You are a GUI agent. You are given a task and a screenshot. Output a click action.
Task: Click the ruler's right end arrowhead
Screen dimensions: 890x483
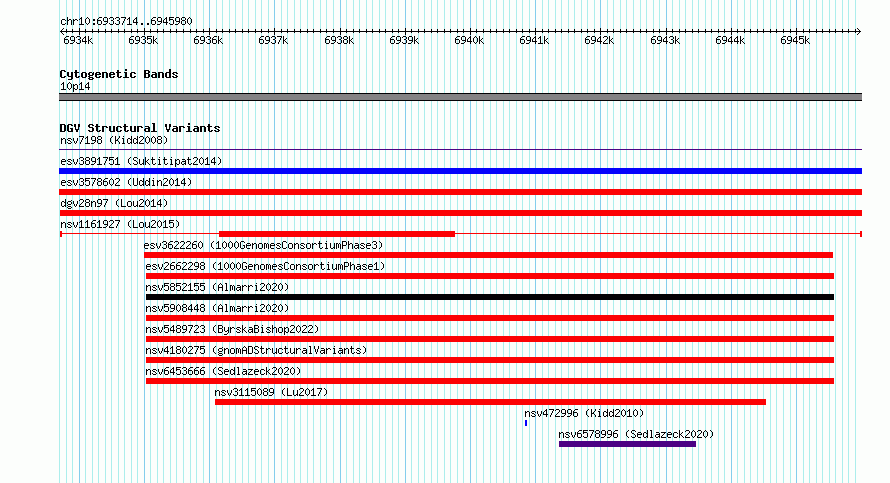pyautogui.click(x=859, y=31)
